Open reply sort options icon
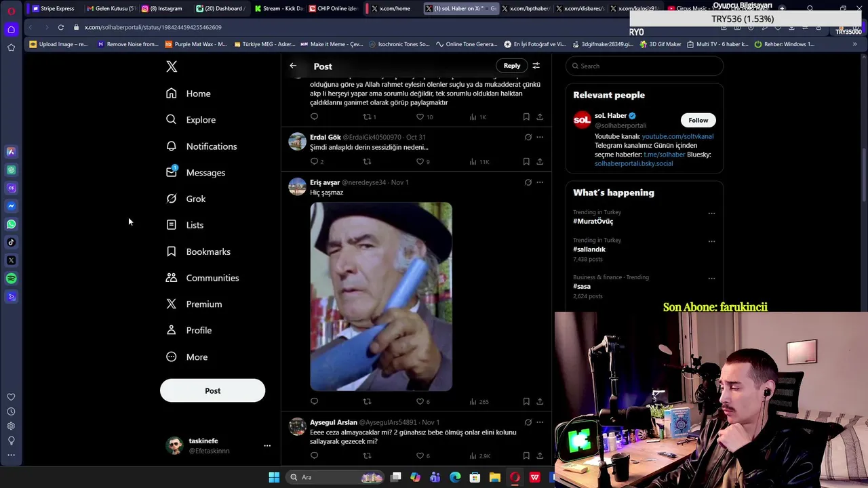 click(536, 66)
